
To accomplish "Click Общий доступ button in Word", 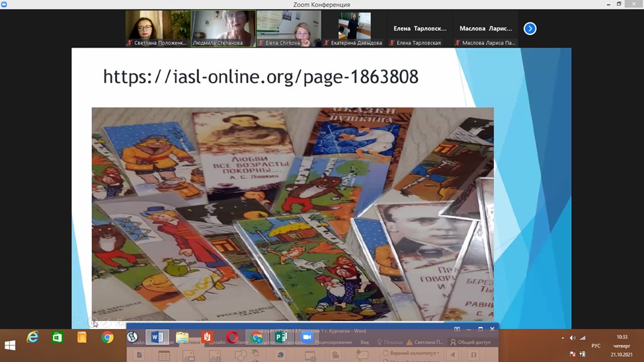I will click(x=470, y=342).
